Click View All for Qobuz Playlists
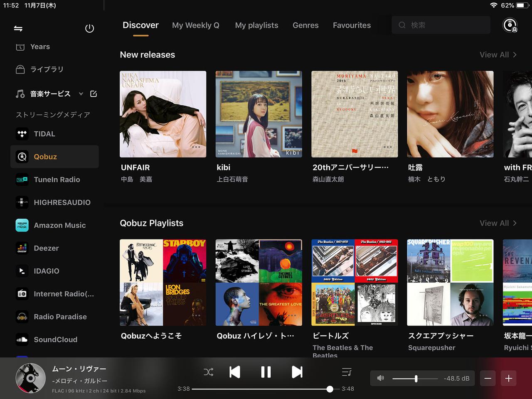The height and width of the screenshot is (399, 532). (498, 223)
